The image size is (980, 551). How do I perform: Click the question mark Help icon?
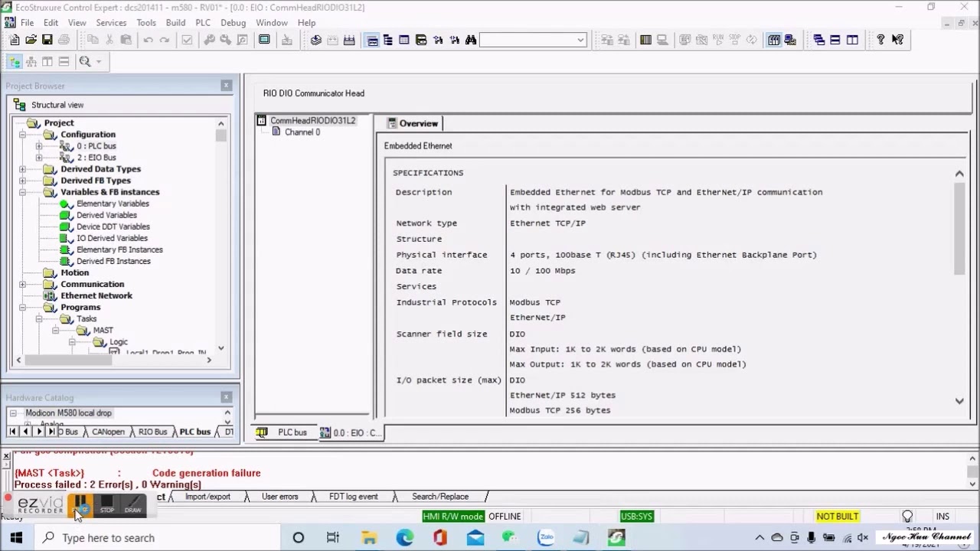(x=880, y=40)
